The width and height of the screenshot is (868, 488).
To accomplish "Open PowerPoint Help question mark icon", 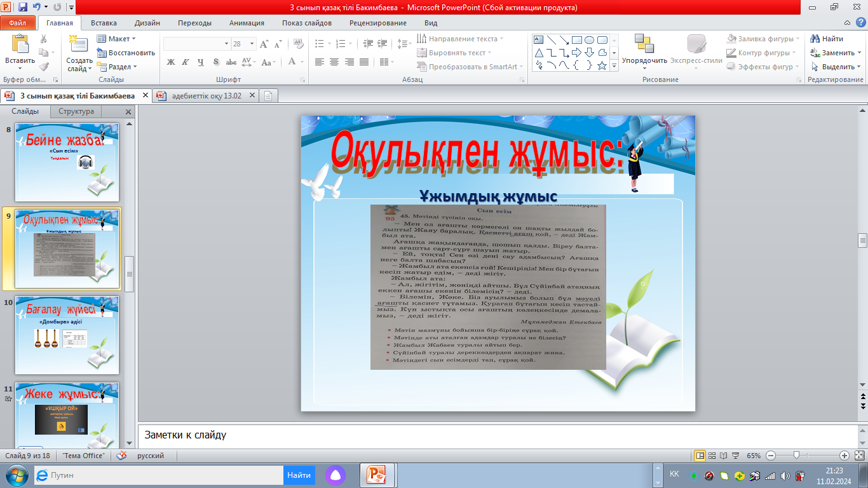I will tap(860, 23).
